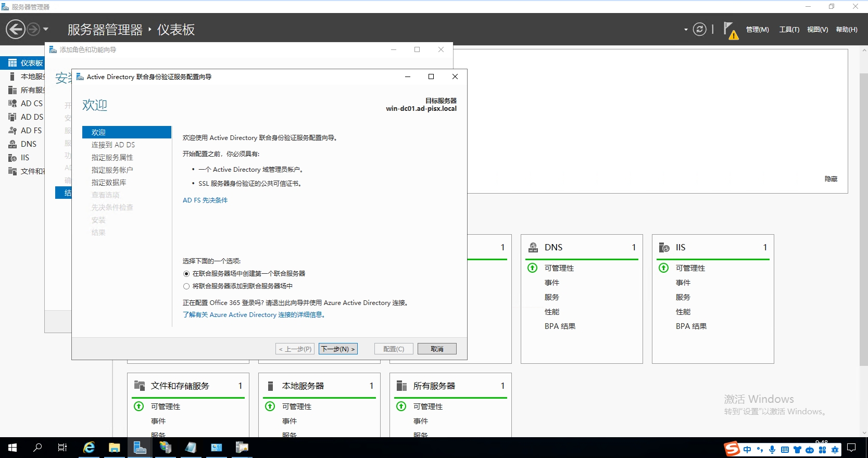Select 连接到 AD DS wizard step
Screen dimensions: 868x458
(x=113, y=145)
